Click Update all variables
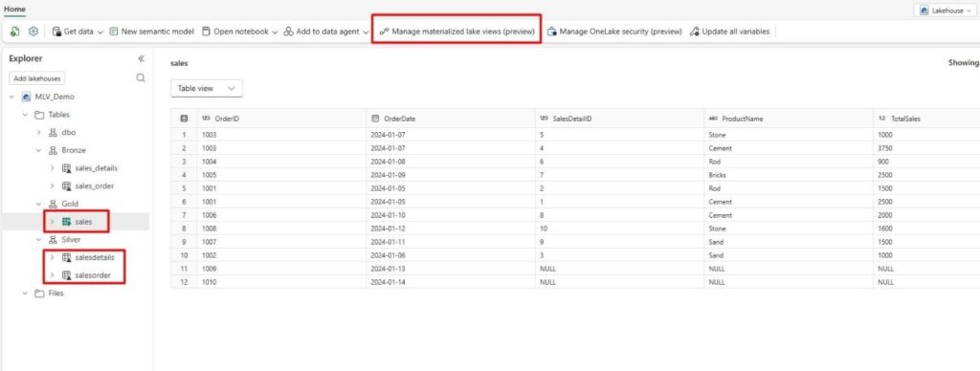This screenshot has width=980, height=371. coord(729,32)
